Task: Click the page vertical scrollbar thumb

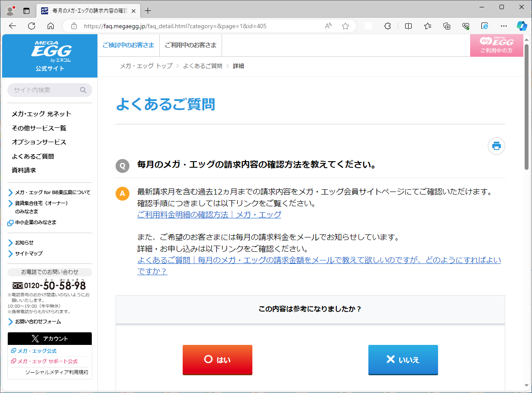Action: tap(527, 107)
